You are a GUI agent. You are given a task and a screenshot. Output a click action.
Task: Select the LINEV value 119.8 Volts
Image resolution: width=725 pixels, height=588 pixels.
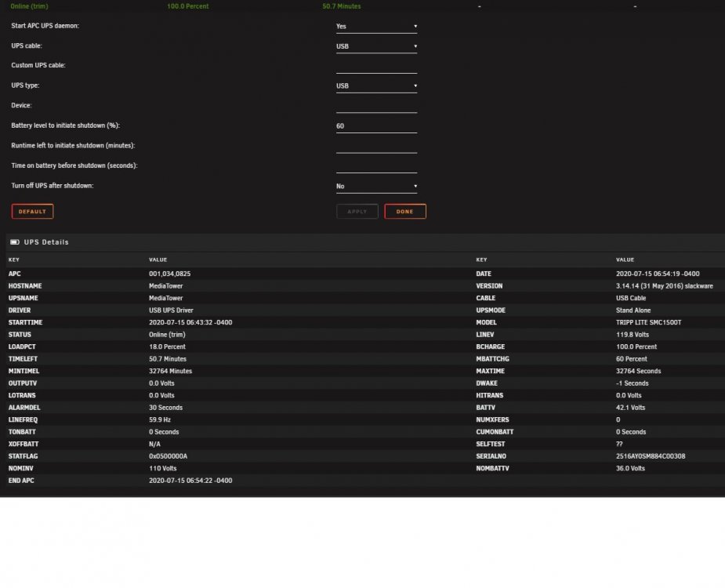pos(632,335)
